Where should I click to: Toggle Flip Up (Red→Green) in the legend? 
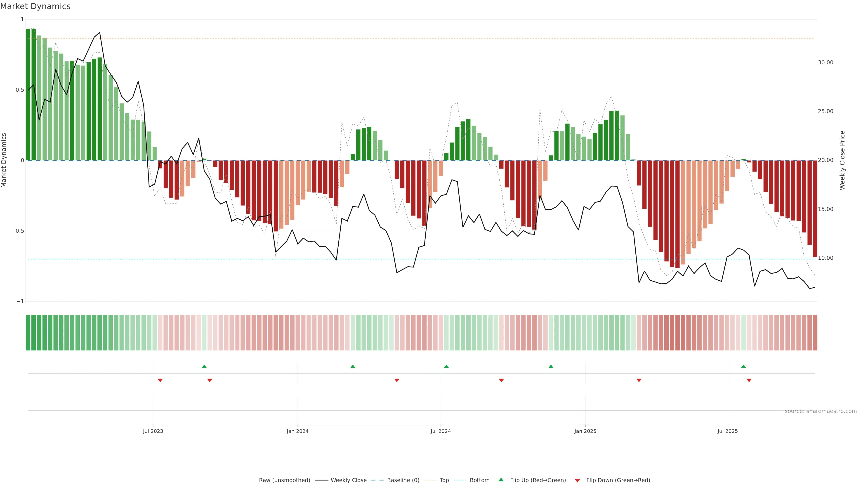(538, 480)
